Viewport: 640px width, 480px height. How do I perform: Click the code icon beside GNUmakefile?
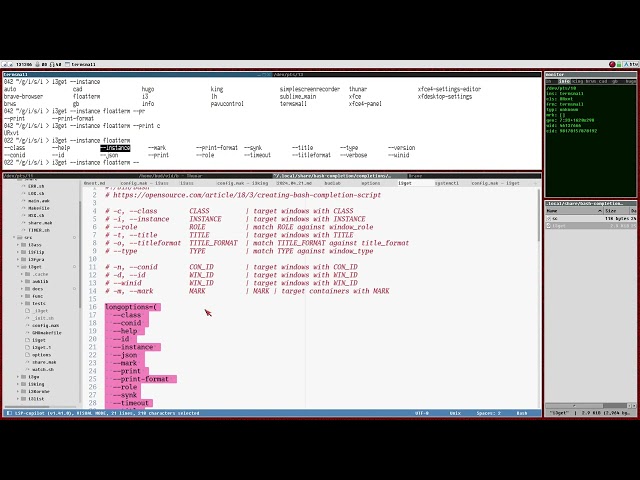(x=27, y=333)
